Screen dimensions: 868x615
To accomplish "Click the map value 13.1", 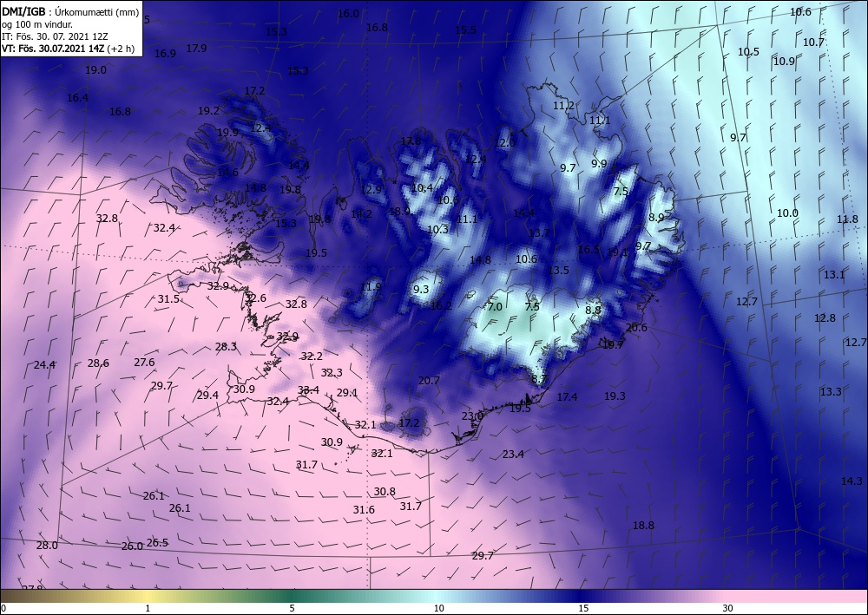I will (x=834, y=275).
